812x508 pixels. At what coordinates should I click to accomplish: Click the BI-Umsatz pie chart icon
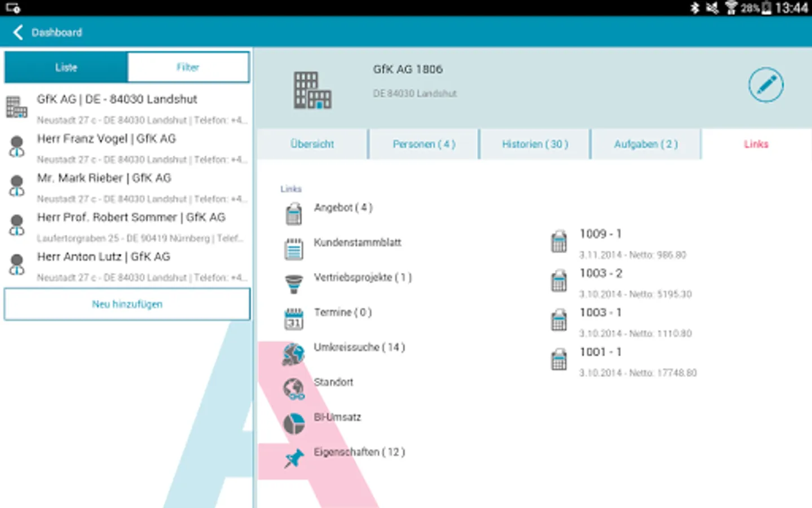294,424
